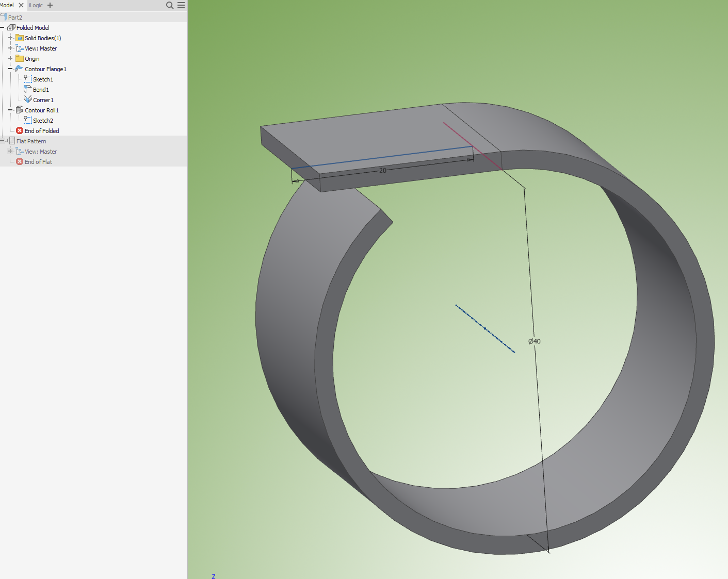Image resolution: width=728 pixels, height=579 pixels.
Task: Add a new browser tab with plus button
Action: pyautogui.click(x=49, y=5)
